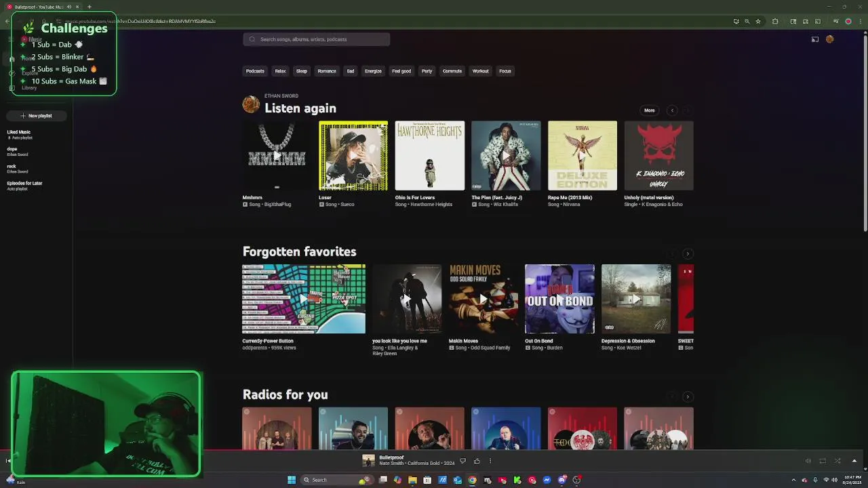The height and width of the screenshot is (488, 868).
Task: Open the Chrome three-dot menu
Action: [859, 21]
